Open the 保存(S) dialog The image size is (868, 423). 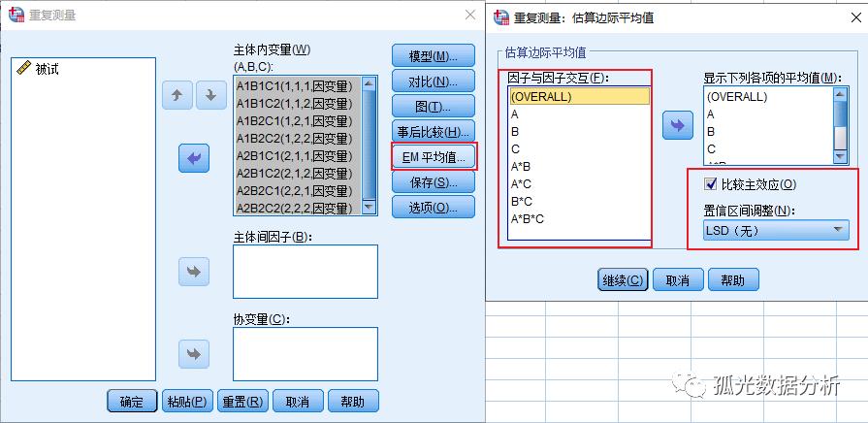434,182
